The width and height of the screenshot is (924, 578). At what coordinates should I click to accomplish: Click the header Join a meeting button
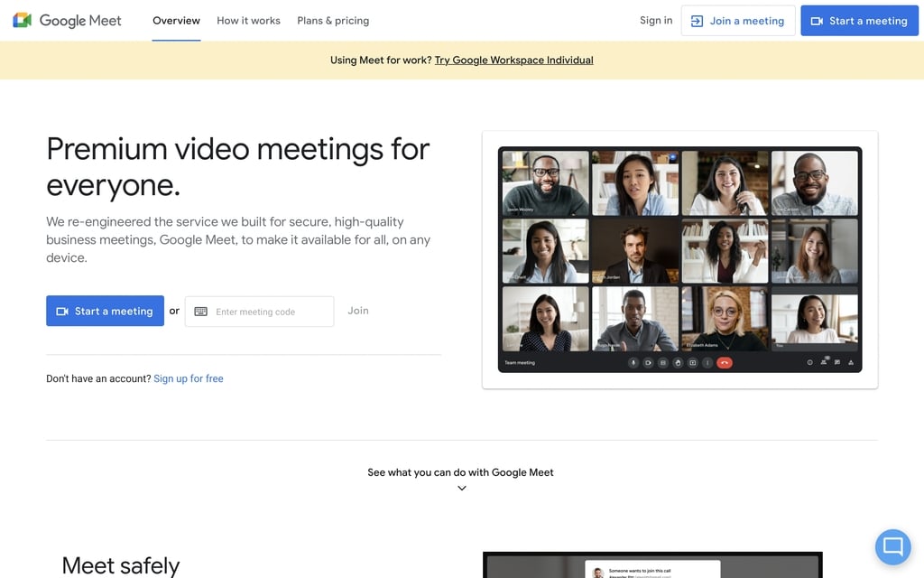738,21
